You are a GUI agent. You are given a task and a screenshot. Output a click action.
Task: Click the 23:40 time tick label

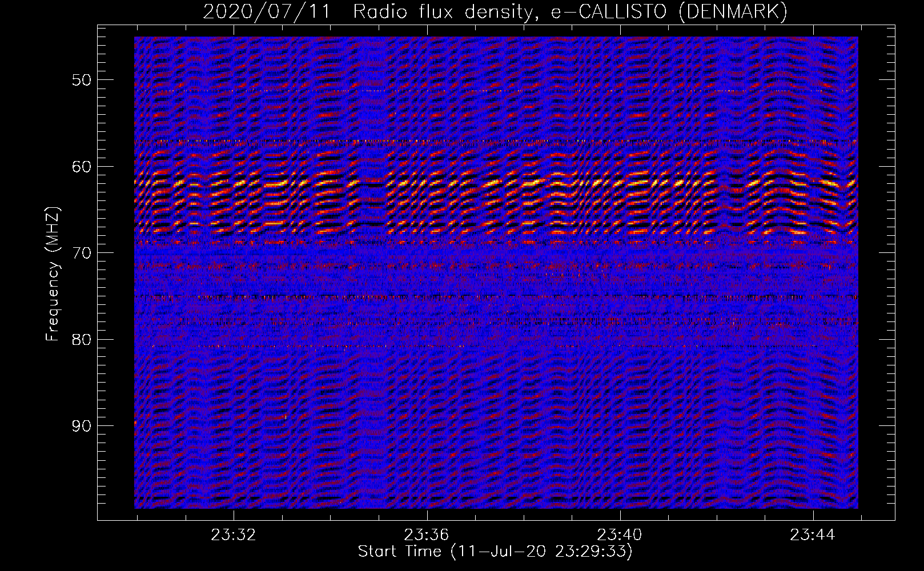(x=620, y=535)
